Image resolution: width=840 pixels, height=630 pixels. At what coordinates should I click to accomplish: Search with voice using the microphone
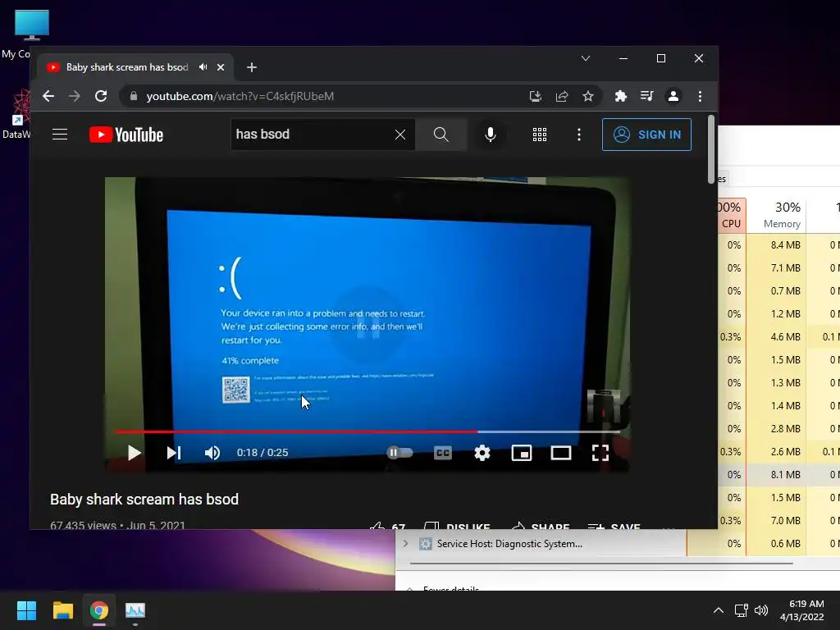point(491,135)
